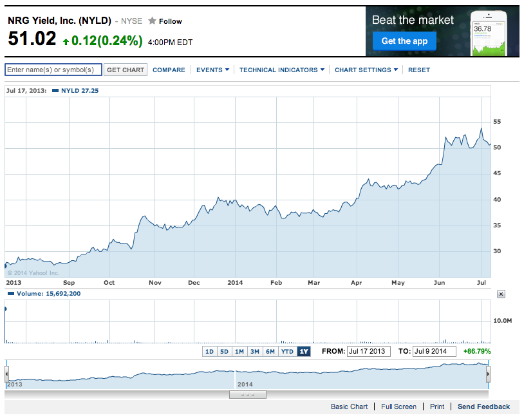The height and width of the screenshot is (420, 524).
Task: Click the Reset link
Action: tap(419, 70)
